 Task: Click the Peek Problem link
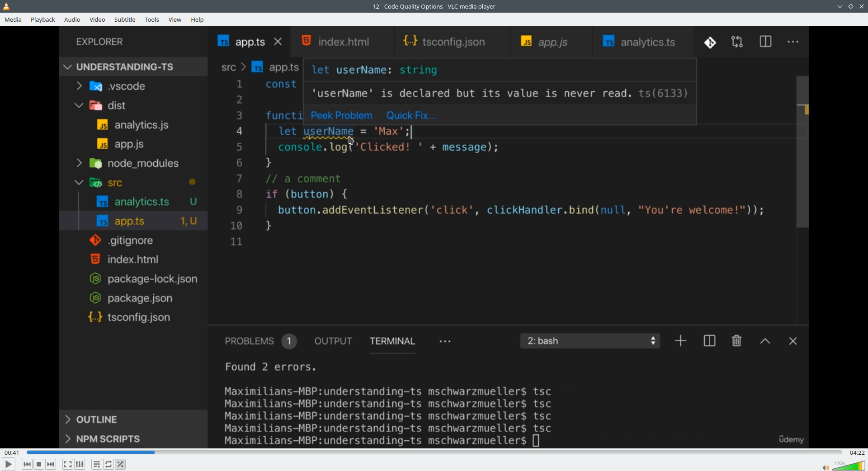[342, 116]
